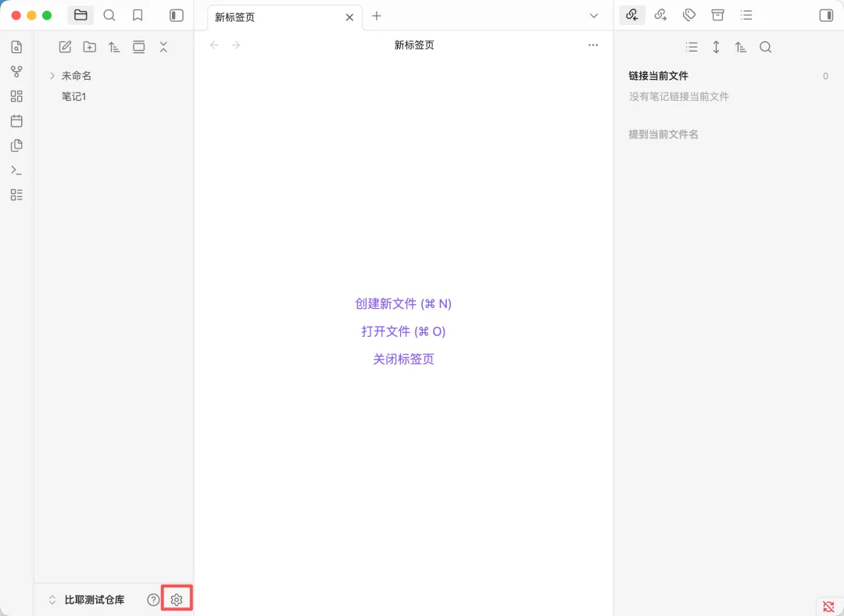Screen dimensions: 844x616
Task: Toggle collapse results in the backlinks pane
Action: 692,47
